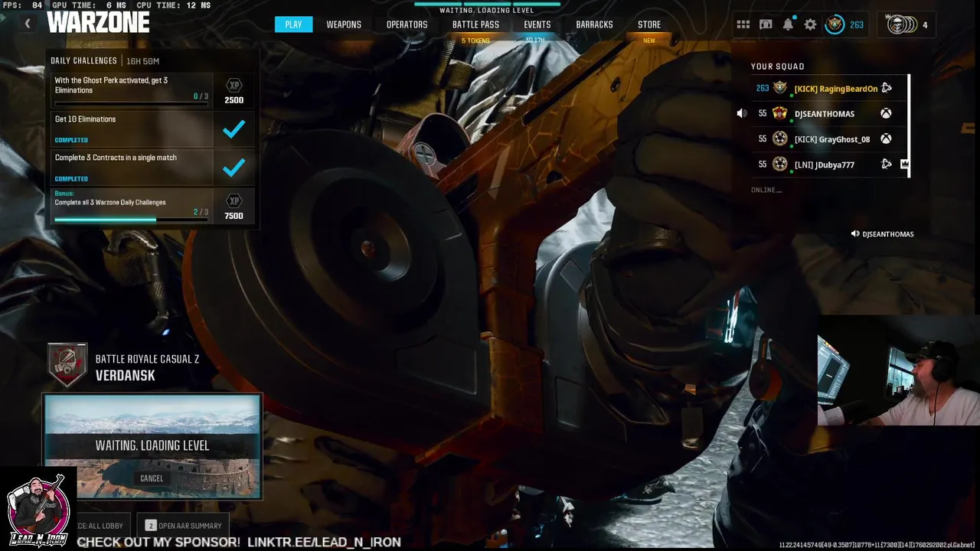Viewport: 980px width, 551px height.
Task: Click the Get 10 Eliminations checkmark
Action: 234,129
